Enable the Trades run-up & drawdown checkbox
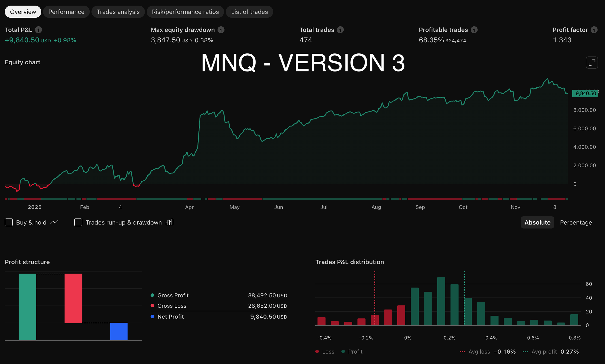The height and width of the screenshot is (364, 605). (78, 222)
